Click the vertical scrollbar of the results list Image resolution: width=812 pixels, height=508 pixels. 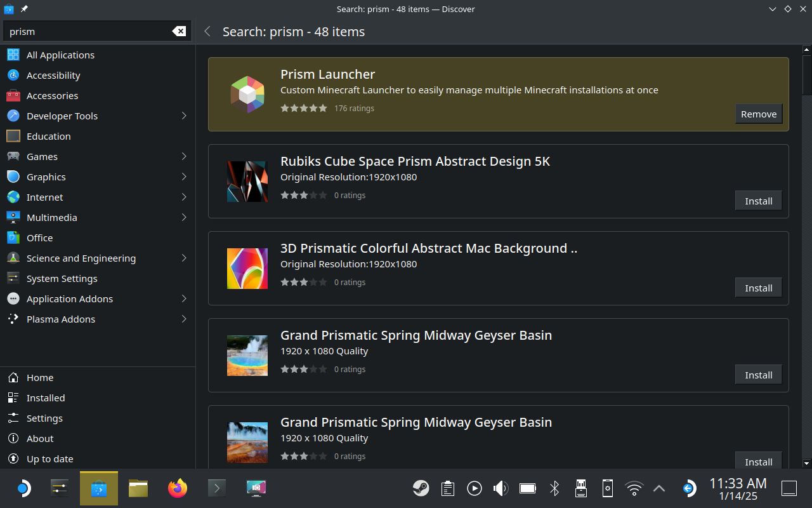point(806,190)
